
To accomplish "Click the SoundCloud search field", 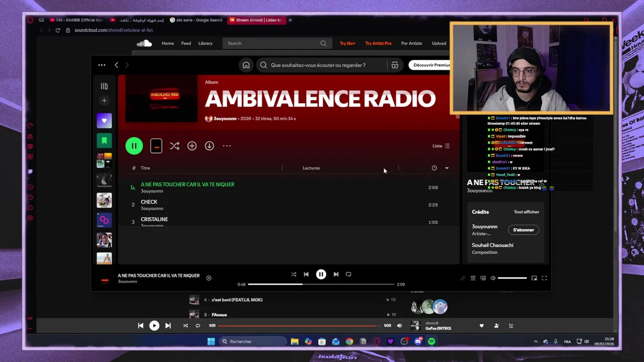I will coord(277,43).
